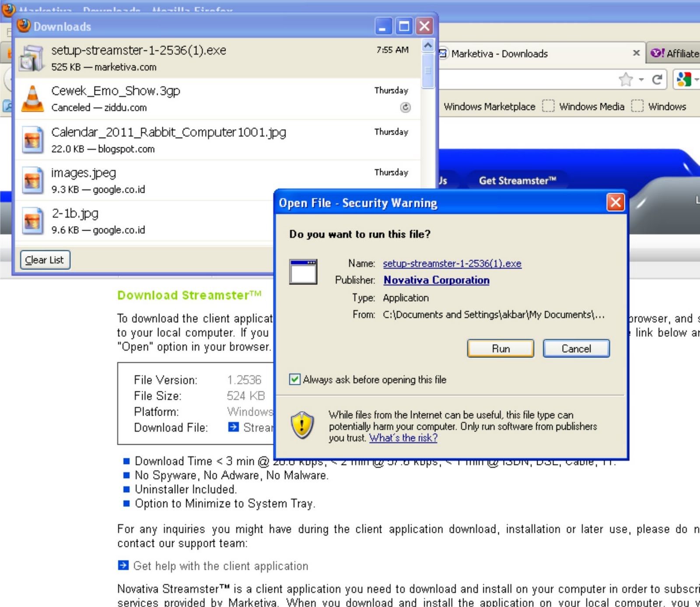
Task: Click the Security Warning dialog title text
Action: [x=358, y=203]
